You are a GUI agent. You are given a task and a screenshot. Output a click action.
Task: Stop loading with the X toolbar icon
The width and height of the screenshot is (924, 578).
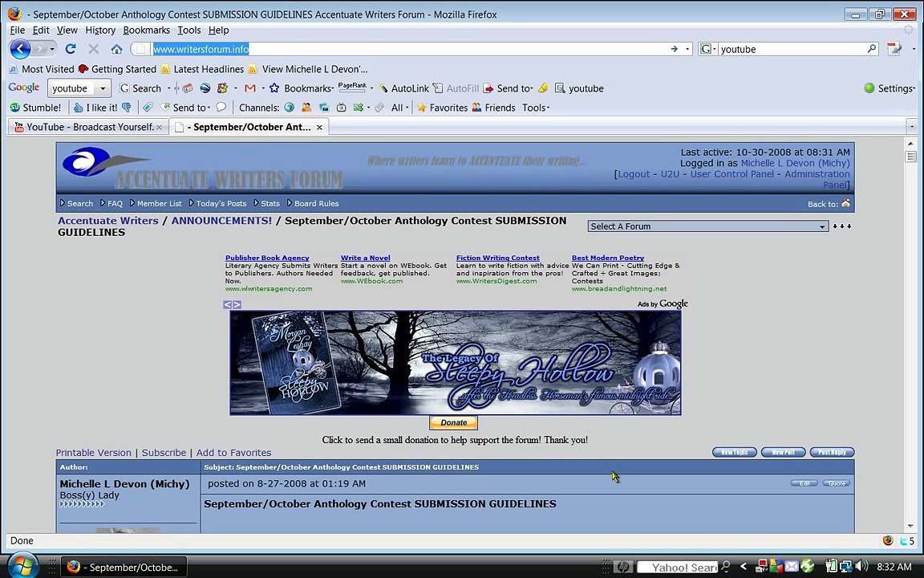click(93, 49)
